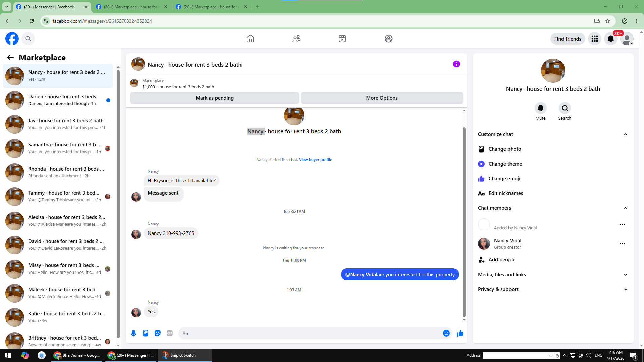This screenshot has height=362, width=644.
Task: Open the Reels video icon
Action: 342,39
